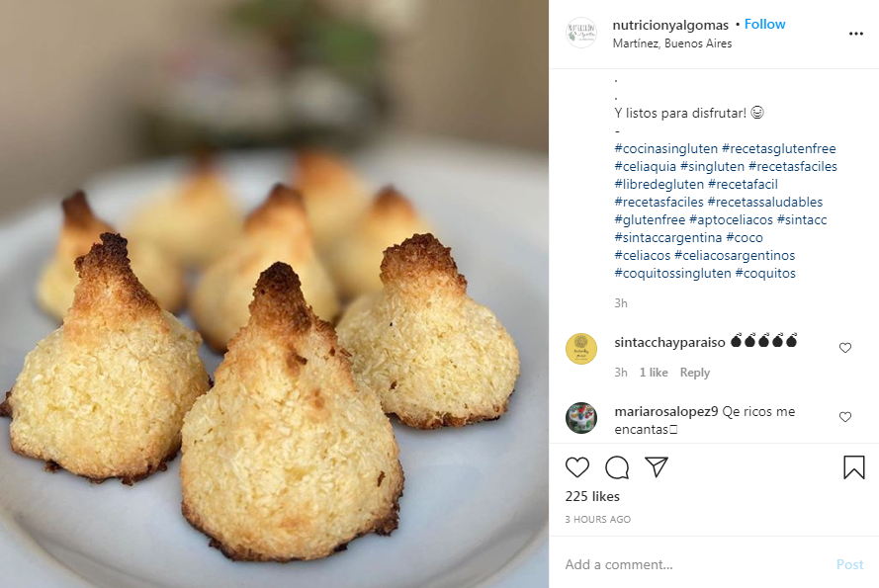Focus the Add a comment field
This screenshot has height=588, width=879.
pyautogui.click(x=692, y=564)
